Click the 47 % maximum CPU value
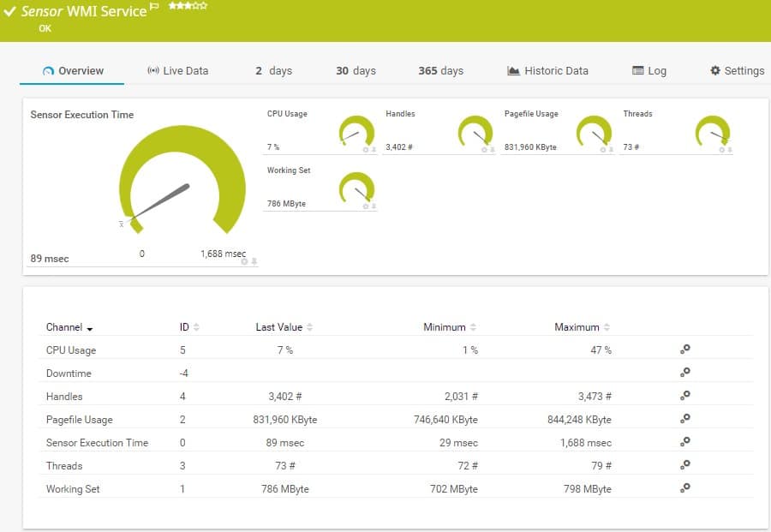Image resolution: width=771 pixels, height=532 pixels. [601, 350]
